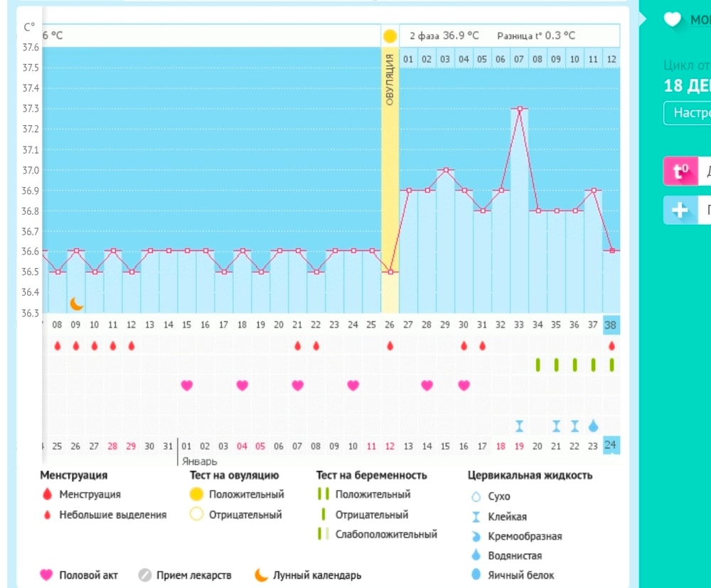Open the pink t° temperature entry button
711x588 pixels.
680,171
